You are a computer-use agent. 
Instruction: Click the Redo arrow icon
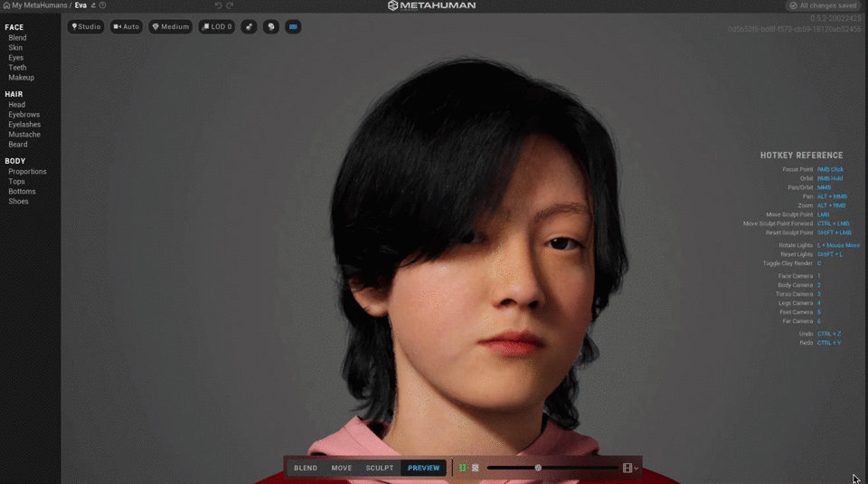point(230,5)
